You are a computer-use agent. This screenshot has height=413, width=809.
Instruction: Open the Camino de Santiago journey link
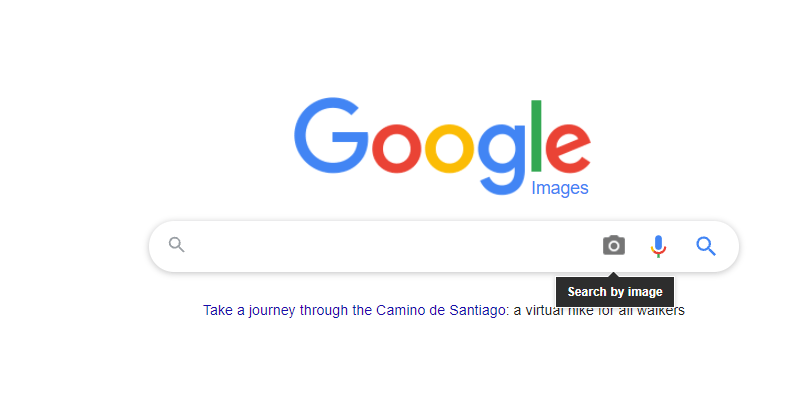click(x=354, y=310)
